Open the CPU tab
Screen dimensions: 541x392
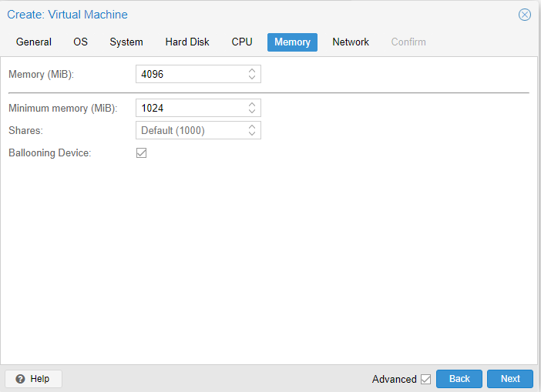(242, 42)
